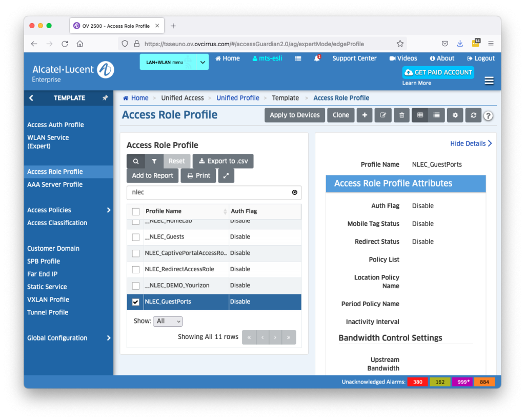Open the help question mark icon
525x420 pixels.
pos(488,116)
